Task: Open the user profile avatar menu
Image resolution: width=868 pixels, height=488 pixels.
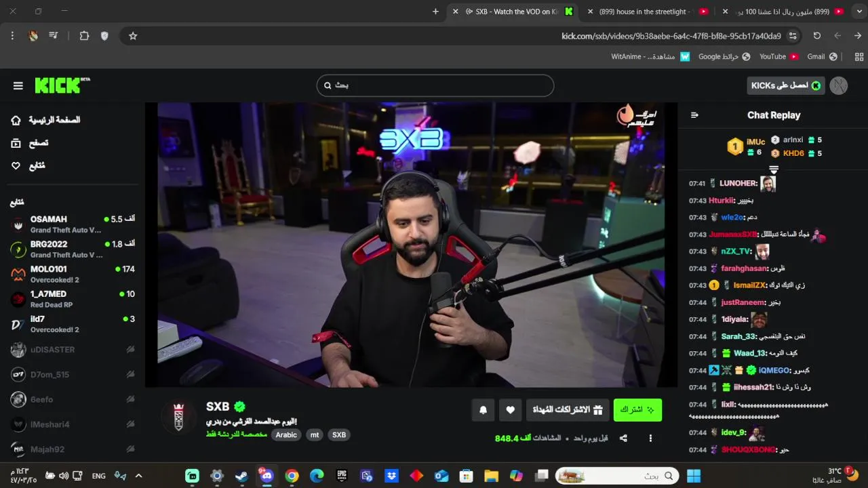Action: click(839, 85)
